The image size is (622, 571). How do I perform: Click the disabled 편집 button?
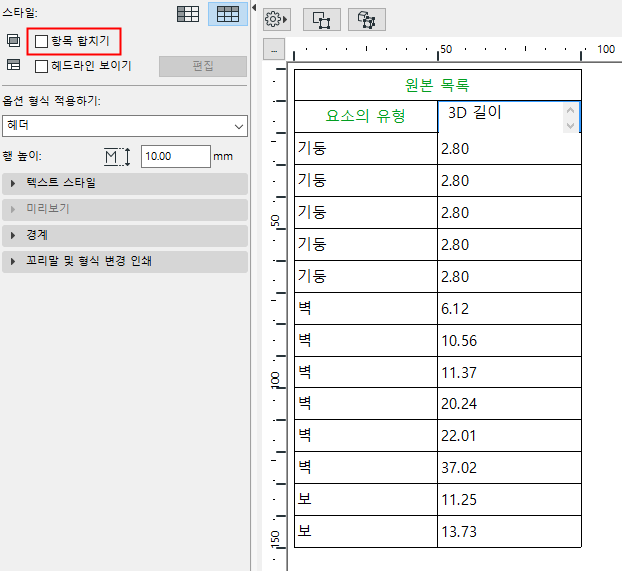tap(203, 66)
